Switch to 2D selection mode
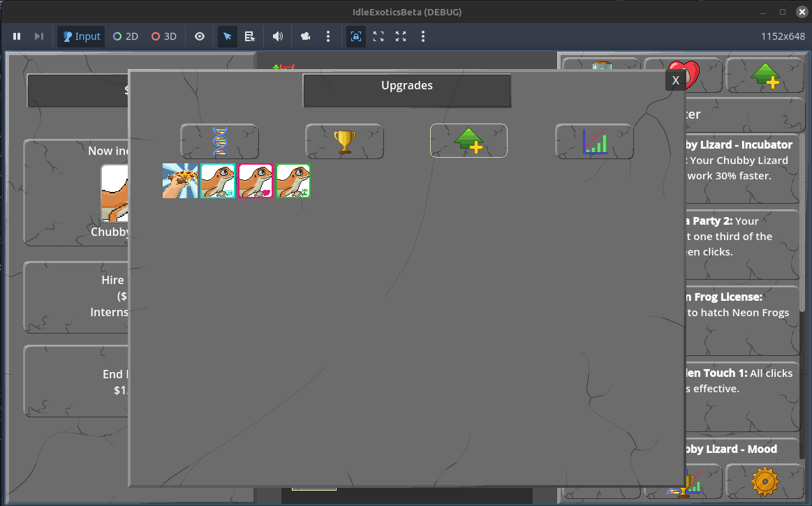 coord(125,36)
